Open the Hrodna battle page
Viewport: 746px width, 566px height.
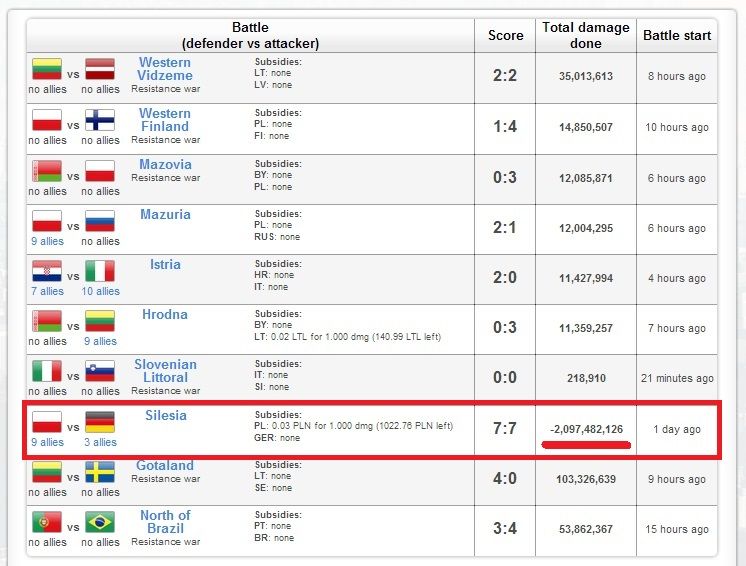tap(165, 314)
